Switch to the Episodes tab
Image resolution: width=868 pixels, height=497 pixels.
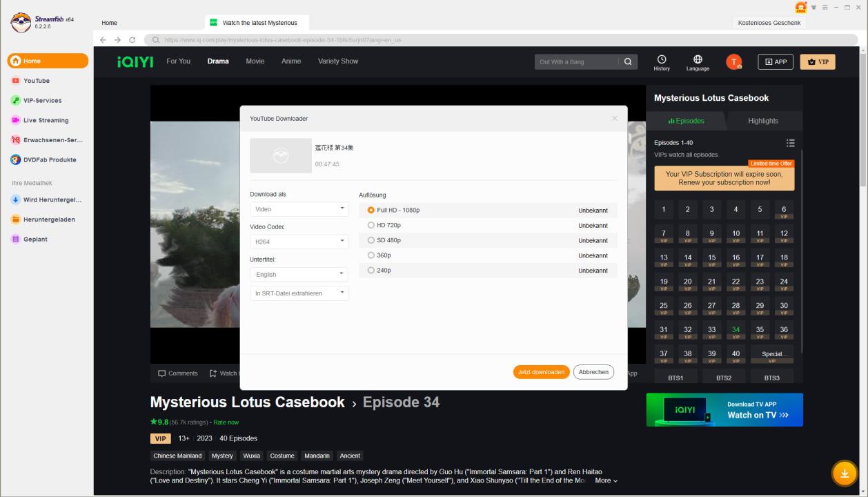[686, 121]
